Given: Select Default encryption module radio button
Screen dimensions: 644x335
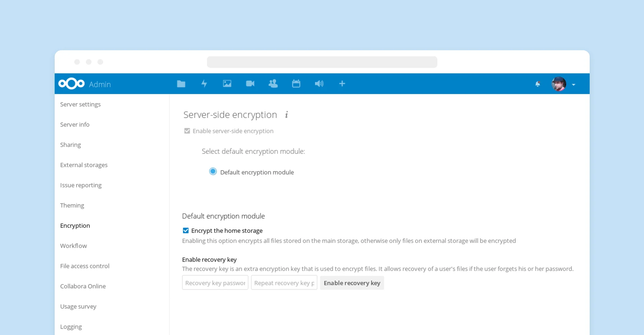Looking at the screenshot, I should point(213,172).
